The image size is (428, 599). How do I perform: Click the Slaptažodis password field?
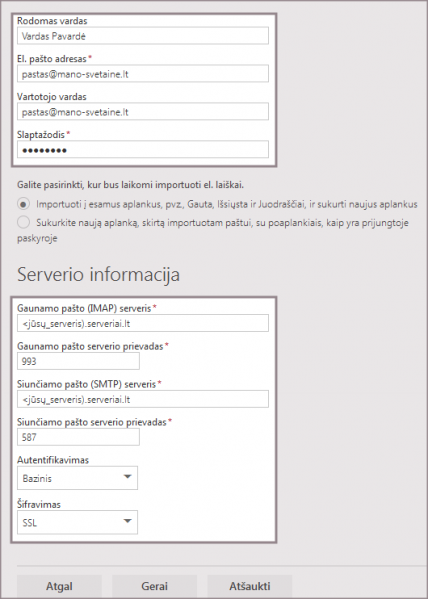[143, 150]
